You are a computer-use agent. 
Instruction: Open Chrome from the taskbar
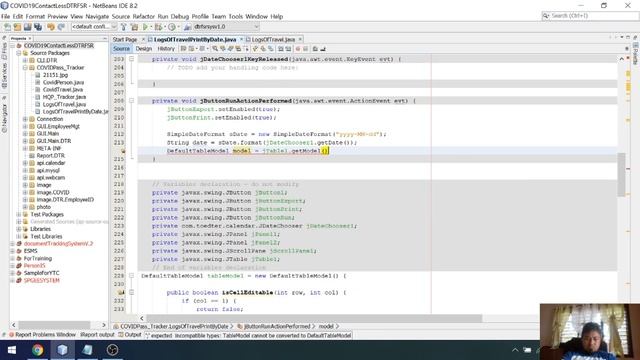coord(38,350)
